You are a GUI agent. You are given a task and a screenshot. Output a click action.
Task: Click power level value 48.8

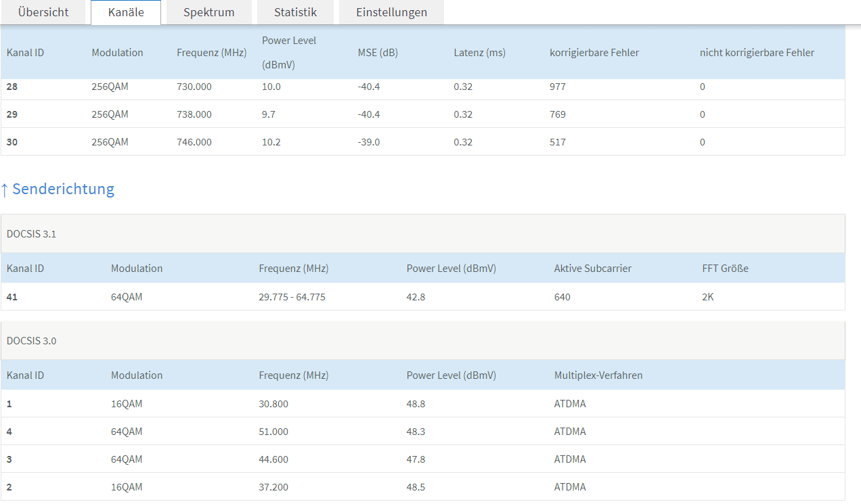point(416,404)
